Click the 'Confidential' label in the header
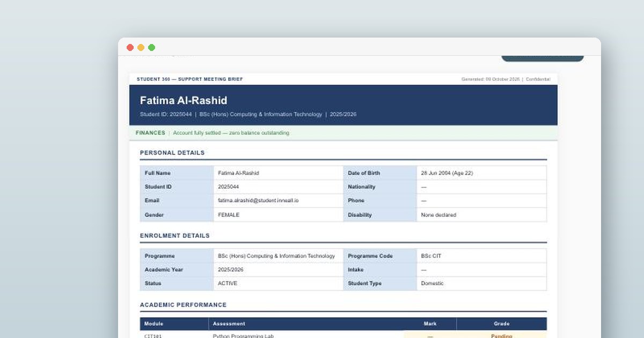This screenshot has width=644, height=338. [x=538, y=79]
